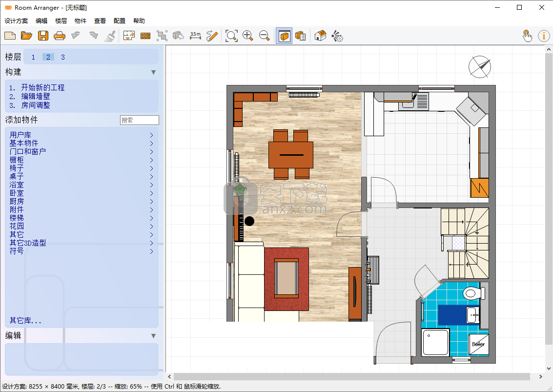The width and height of the screenshot is (553, 392).
Task: Open the 配置 menu
Action: (x=120, y=21)
